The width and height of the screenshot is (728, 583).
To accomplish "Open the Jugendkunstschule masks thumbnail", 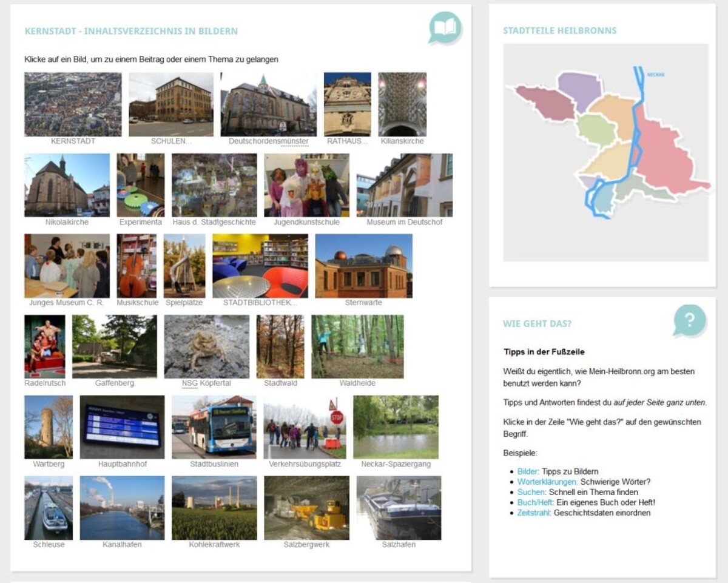I will point(306,185).
